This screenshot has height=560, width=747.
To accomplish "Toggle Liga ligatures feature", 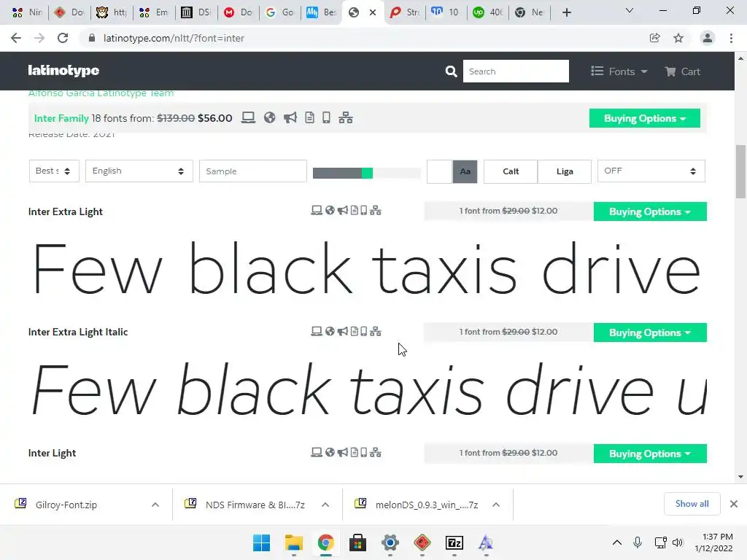I will coord(565,171).
